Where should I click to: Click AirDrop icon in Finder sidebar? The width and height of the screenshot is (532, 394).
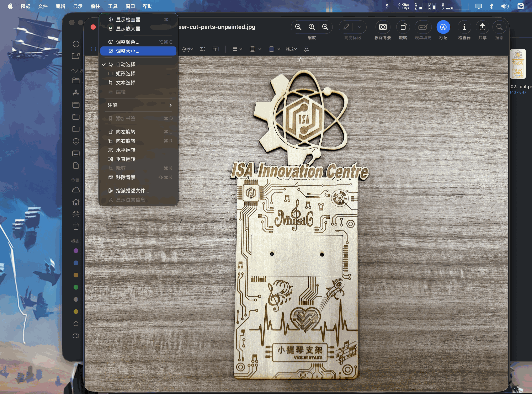coord(76,214)
